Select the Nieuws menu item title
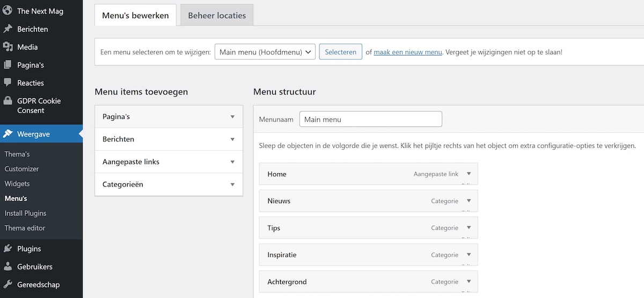Viewport: 644px width, 298px height. click(x=279, y=201)
